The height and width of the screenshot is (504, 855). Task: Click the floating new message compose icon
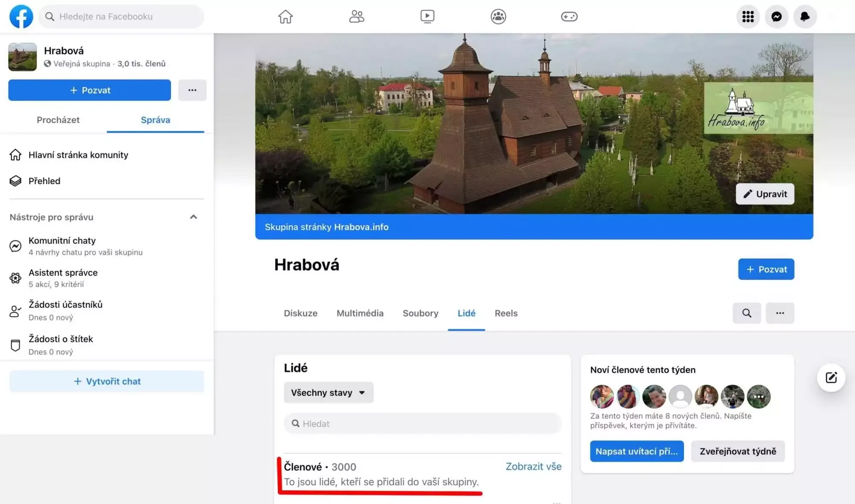point(831,378)
